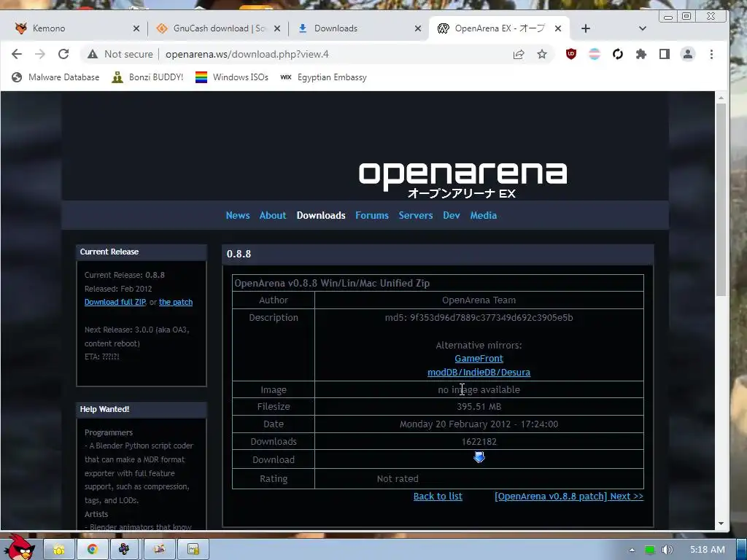The image size is (747, 560).
Task: Click the openarena site logo
Action: [462, 179]
